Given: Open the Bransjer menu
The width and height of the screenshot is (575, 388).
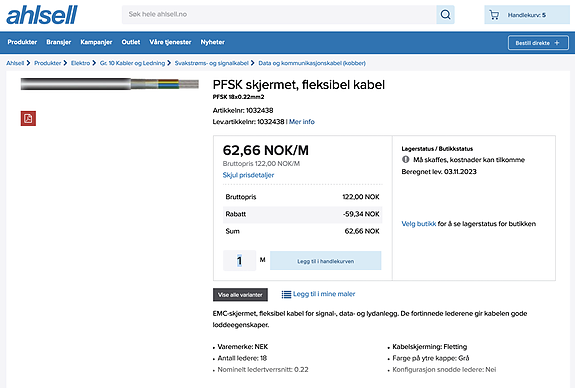Looking at the screenshot, I should 59,42.
